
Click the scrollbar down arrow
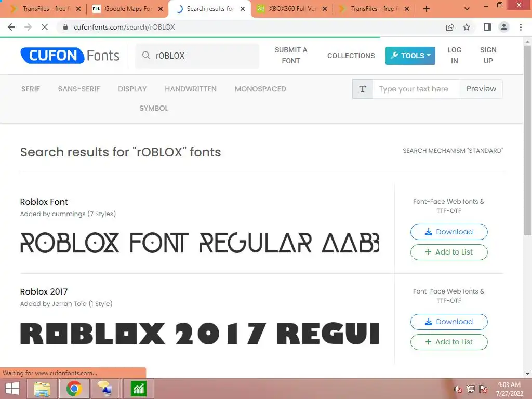[527, 374]
